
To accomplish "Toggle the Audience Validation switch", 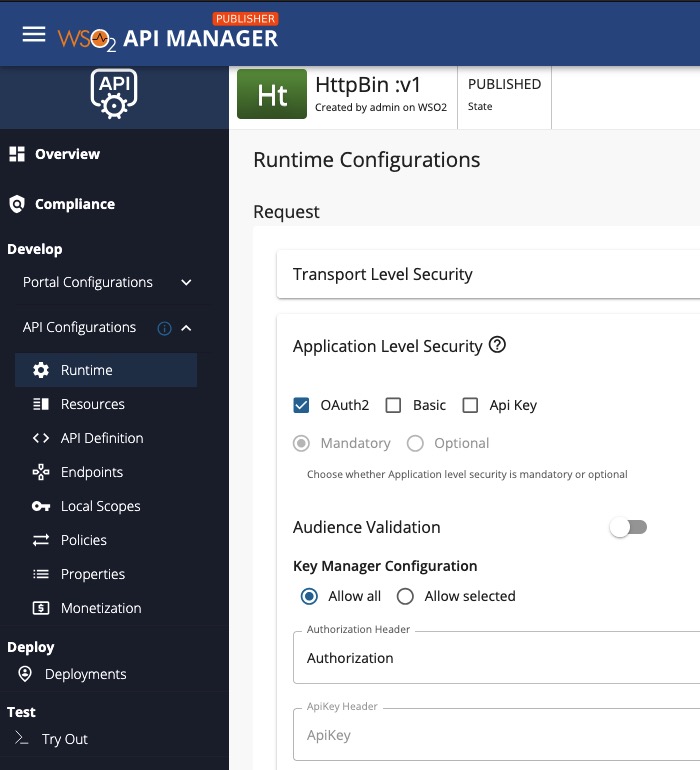I will 628,527.
